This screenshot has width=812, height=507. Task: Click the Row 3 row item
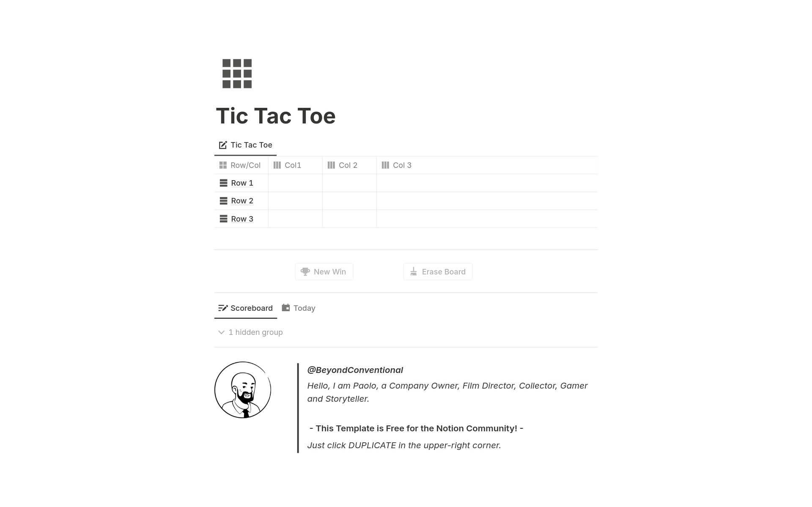(x=241, y=219)
